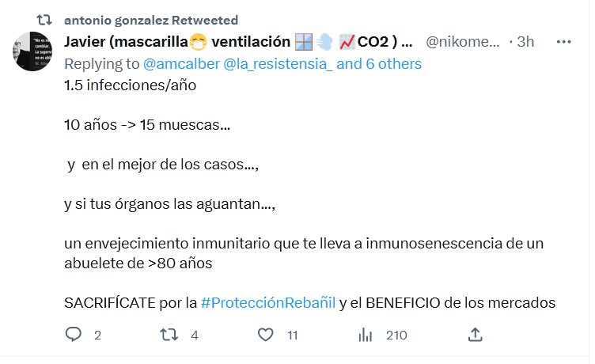Viewport: 595px width, 364px height.
Task: Open Javier's profile avatar picture
Action: [33, 52]
